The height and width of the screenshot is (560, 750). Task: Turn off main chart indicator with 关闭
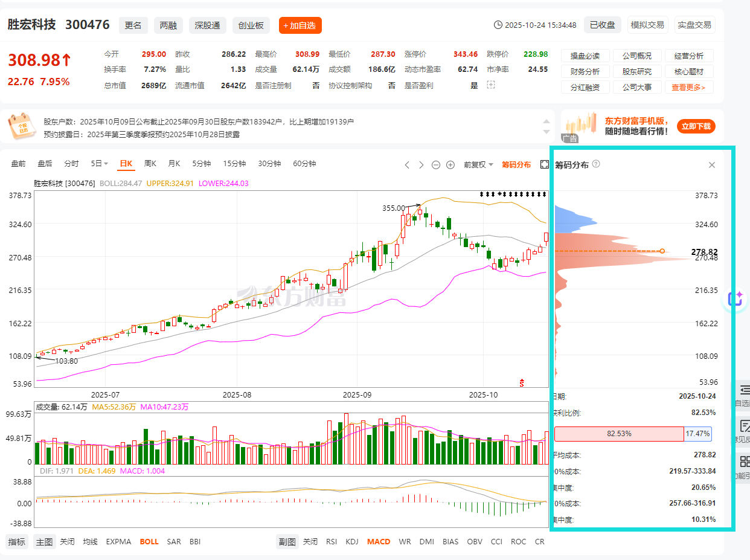tap(67, 542)
